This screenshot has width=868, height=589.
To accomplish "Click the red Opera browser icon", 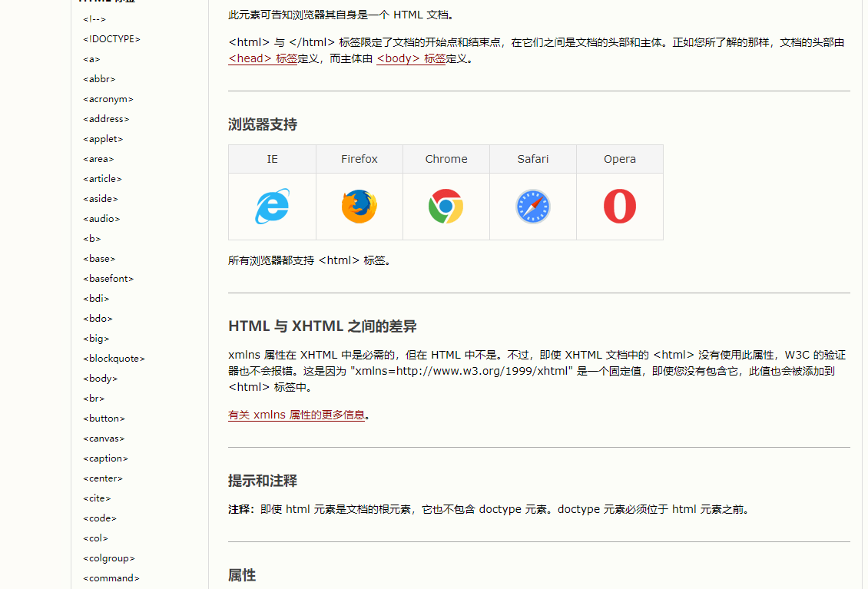I will click(x=620, y=207).
